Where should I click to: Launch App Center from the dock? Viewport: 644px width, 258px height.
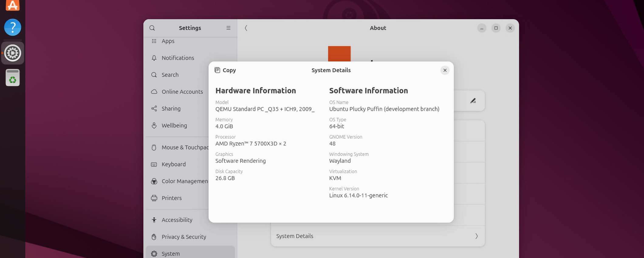(x=12, y=5)
